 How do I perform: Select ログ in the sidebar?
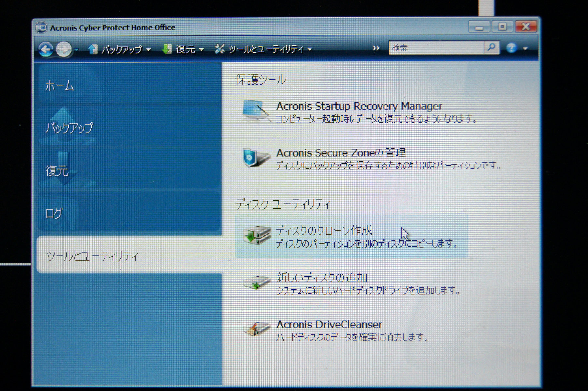click(x=130, y=212)
